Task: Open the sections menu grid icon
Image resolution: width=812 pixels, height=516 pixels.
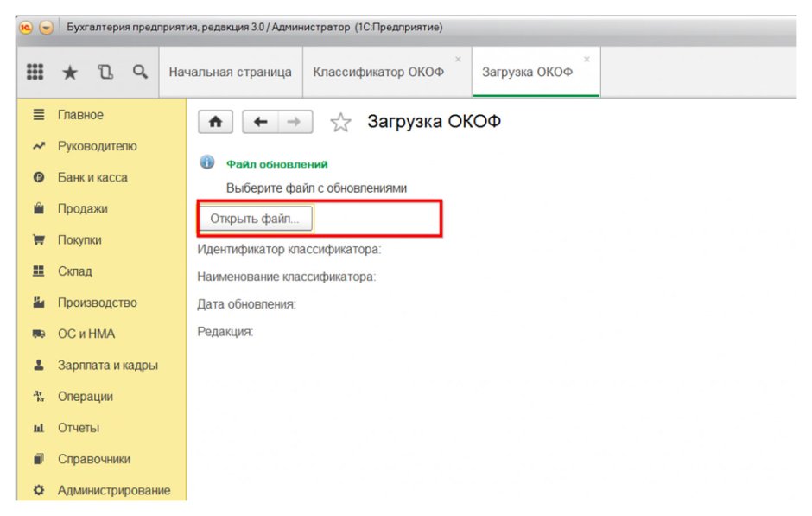Action: click(x=35, y=72)
